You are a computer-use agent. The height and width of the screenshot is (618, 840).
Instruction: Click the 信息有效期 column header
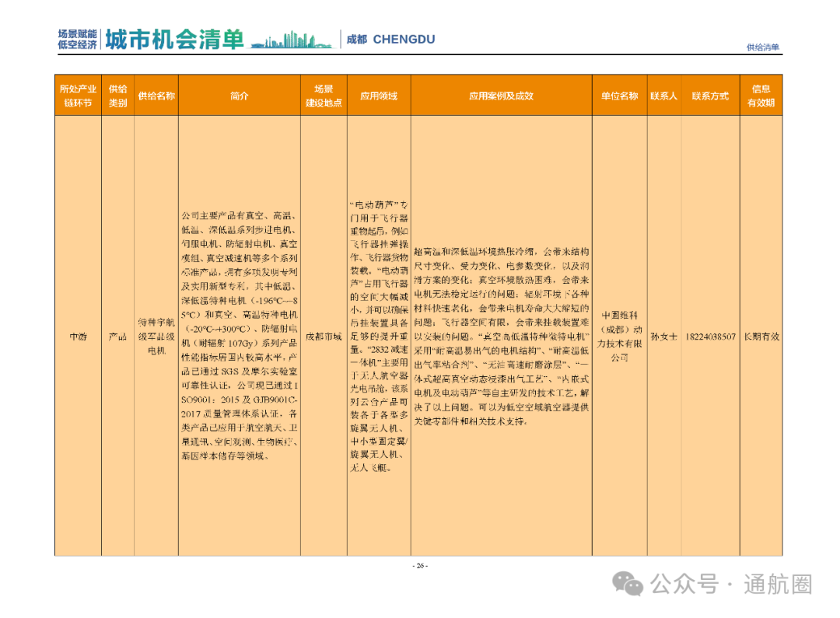(761, 96)
